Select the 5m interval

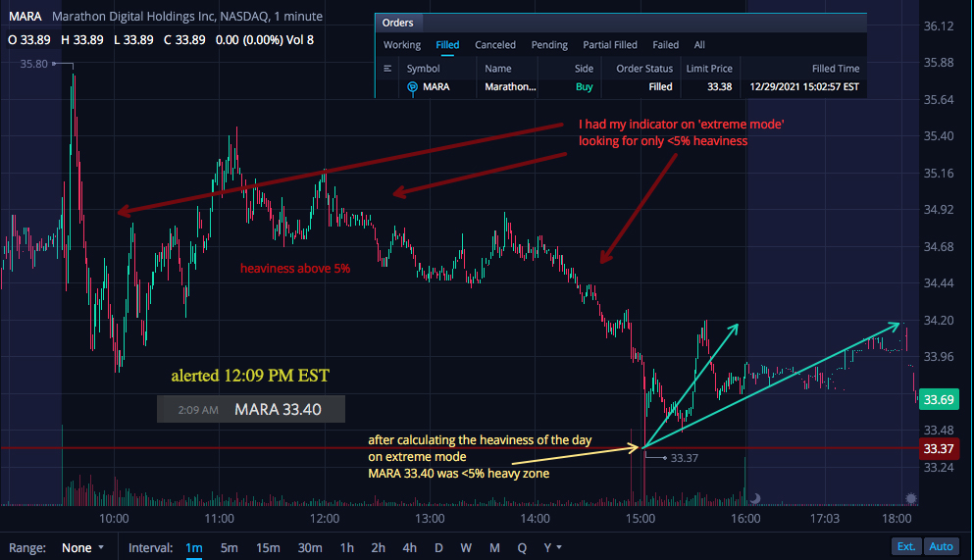[x=230, y=547]
